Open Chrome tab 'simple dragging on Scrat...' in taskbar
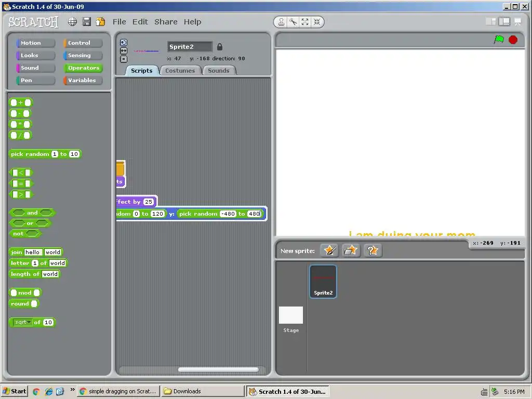Image resolution: width=532 pixels, height=399 pixels. 118,391
